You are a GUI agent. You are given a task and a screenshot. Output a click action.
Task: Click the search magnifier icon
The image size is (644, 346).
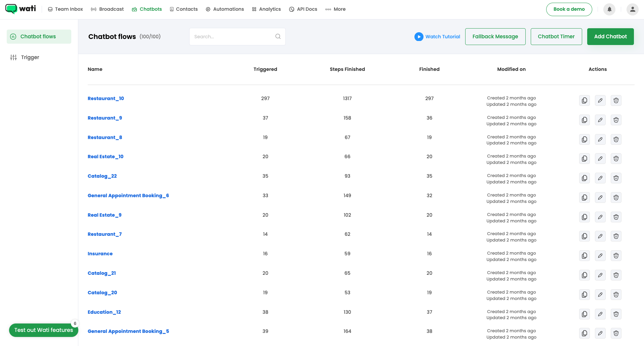(278, 37)
